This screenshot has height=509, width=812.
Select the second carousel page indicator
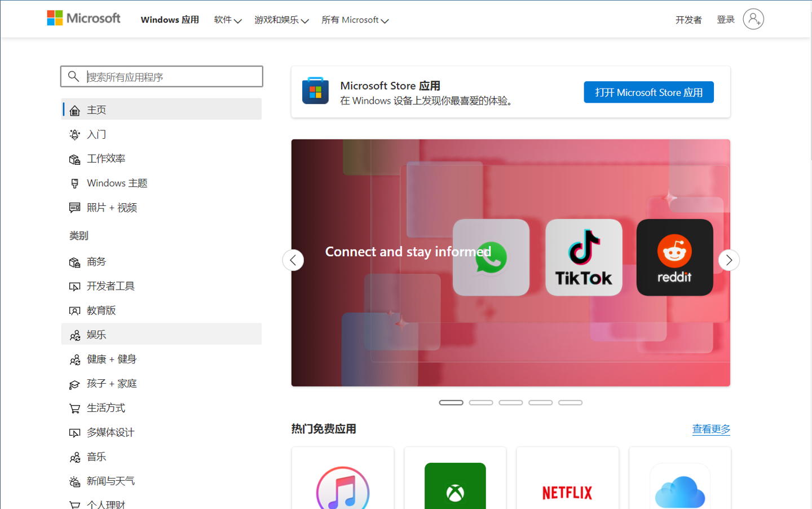click(481, 402)
